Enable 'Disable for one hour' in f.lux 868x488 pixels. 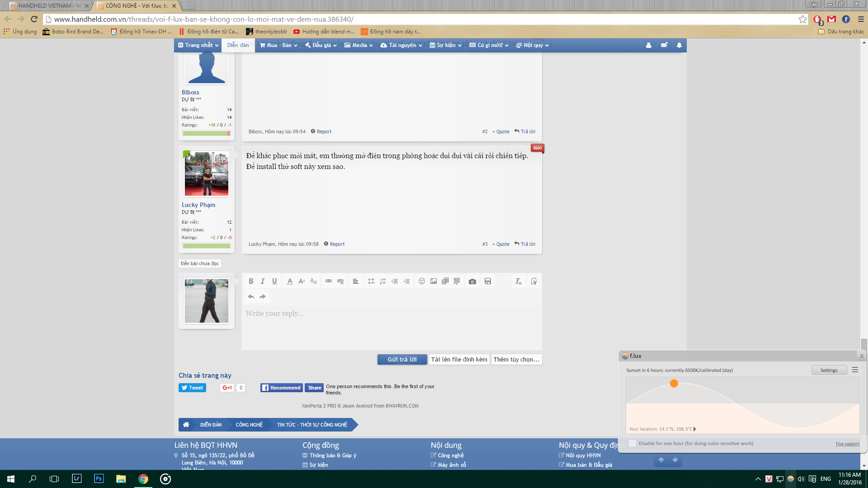click(x=632, y=443)
